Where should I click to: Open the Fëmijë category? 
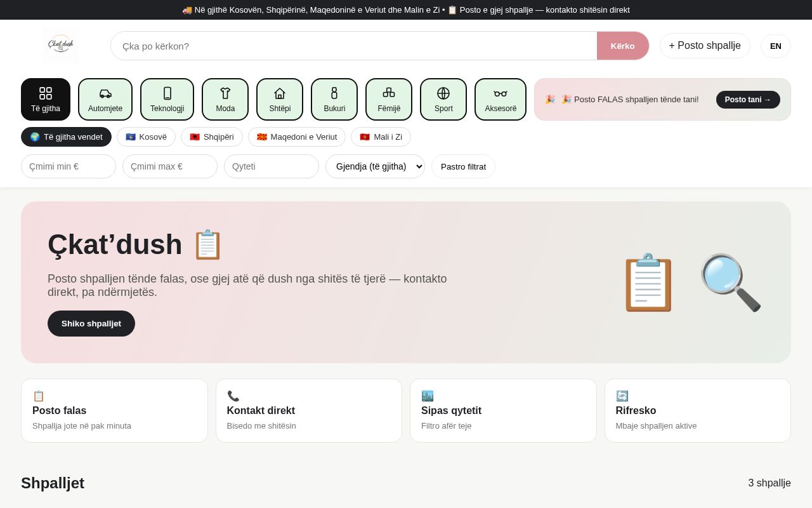[389, 99]
